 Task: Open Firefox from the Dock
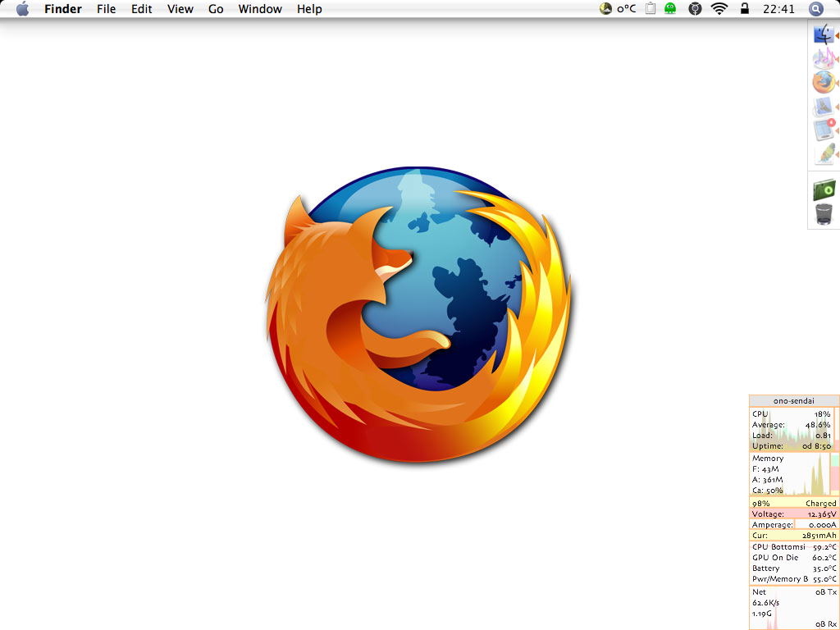[x=824, y=83]
